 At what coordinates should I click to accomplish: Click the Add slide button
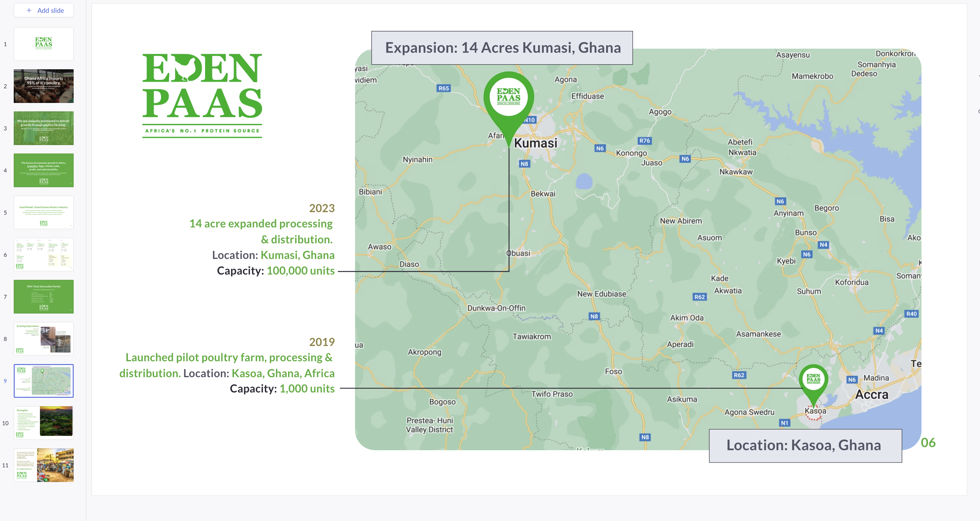[44, 10]
